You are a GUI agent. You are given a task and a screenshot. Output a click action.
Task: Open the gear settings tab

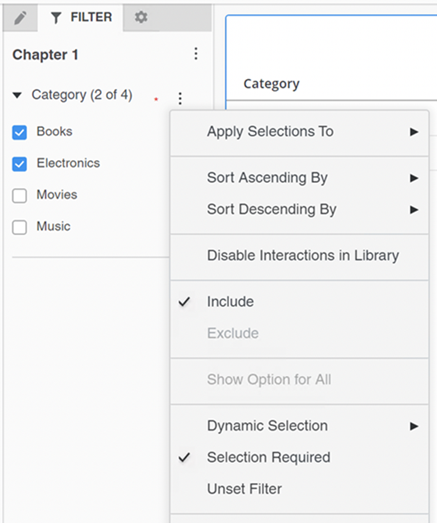coord(141,17)
